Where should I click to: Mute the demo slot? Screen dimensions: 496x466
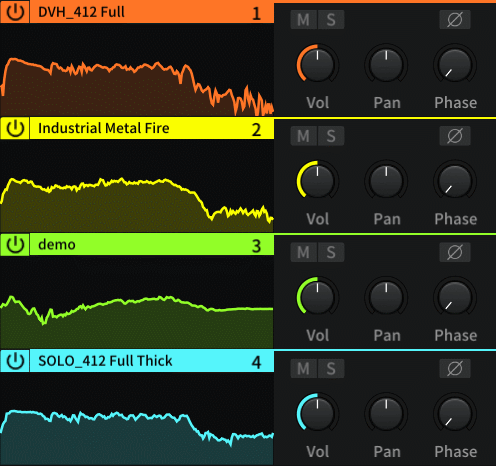click(304, 252)
